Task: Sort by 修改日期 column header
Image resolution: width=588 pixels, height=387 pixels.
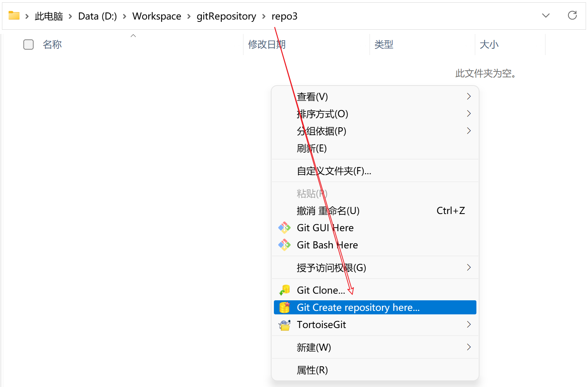Action: tap(267, 45)
